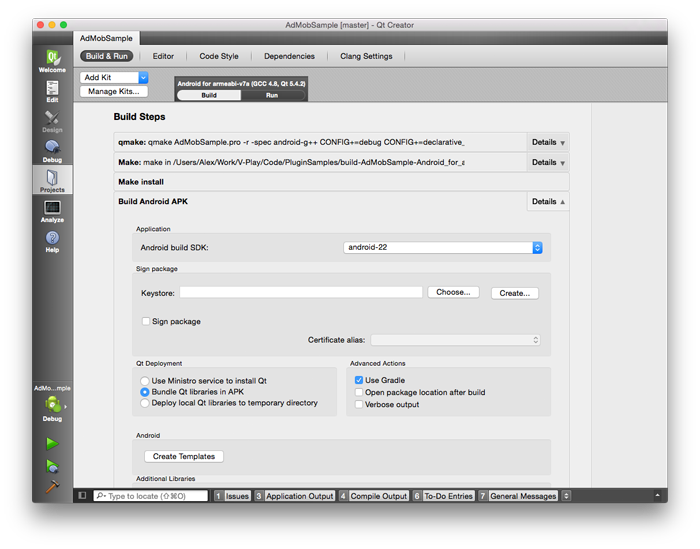Open output panes selector stepper
The height and width of the screenshot is (549, 700).
click(x=567, y=496)
